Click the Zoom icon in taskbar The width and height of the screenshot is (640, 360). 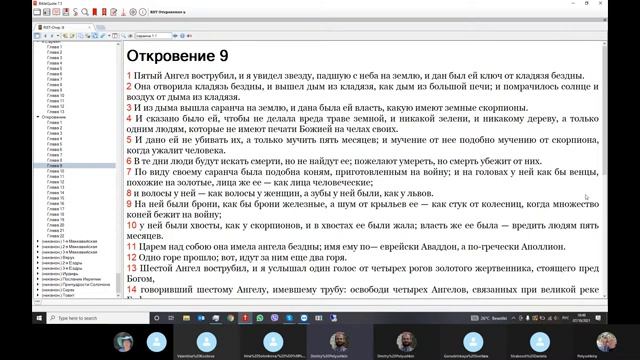pyautogui.click(x=304, y=318)
